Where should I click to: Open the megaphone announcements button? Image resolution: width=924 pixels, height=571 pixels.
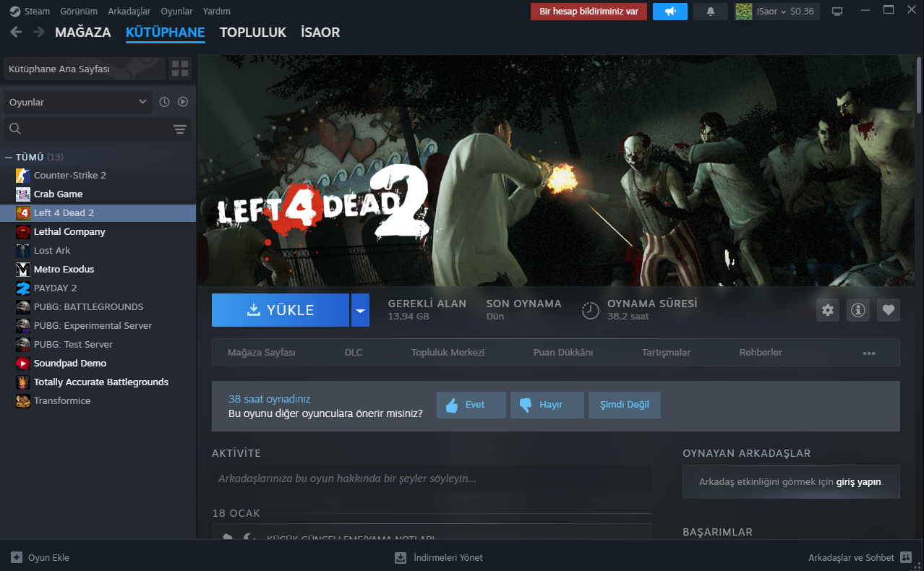(670, 12)
